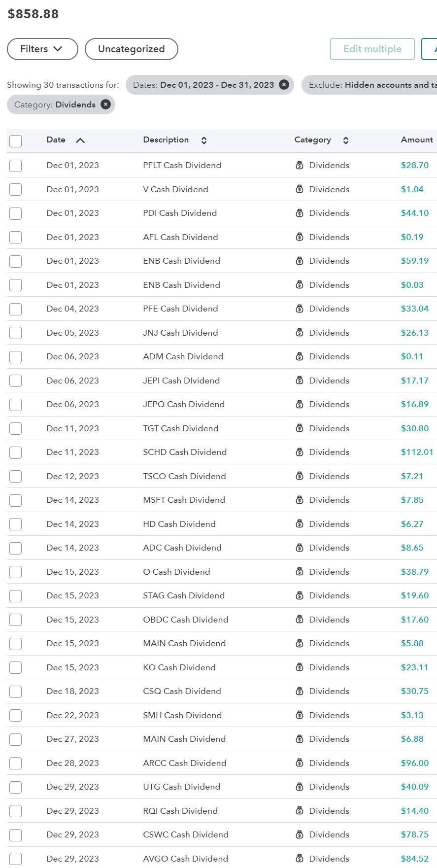Remove the Dates filter chip

(x=284, y=85)
